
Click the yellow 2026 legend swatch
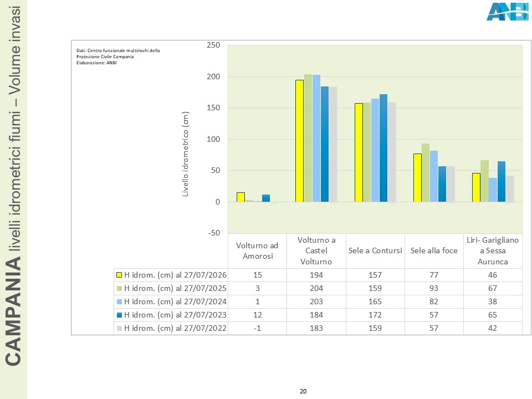coord(119,275)
